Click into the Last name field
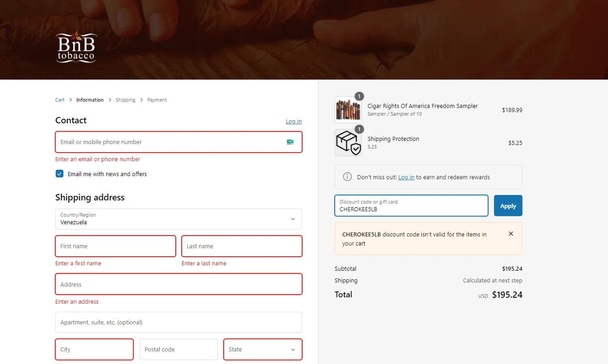 (x=242, y=246)
